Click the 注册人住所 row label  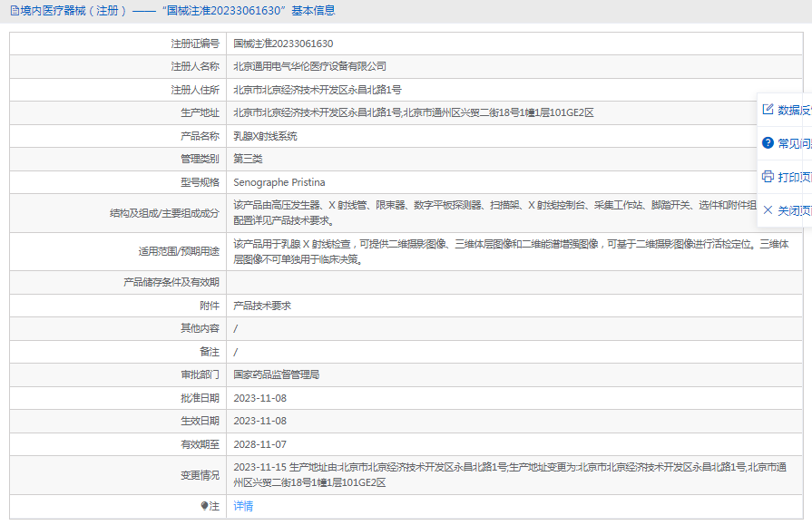(x=195, y=90)
